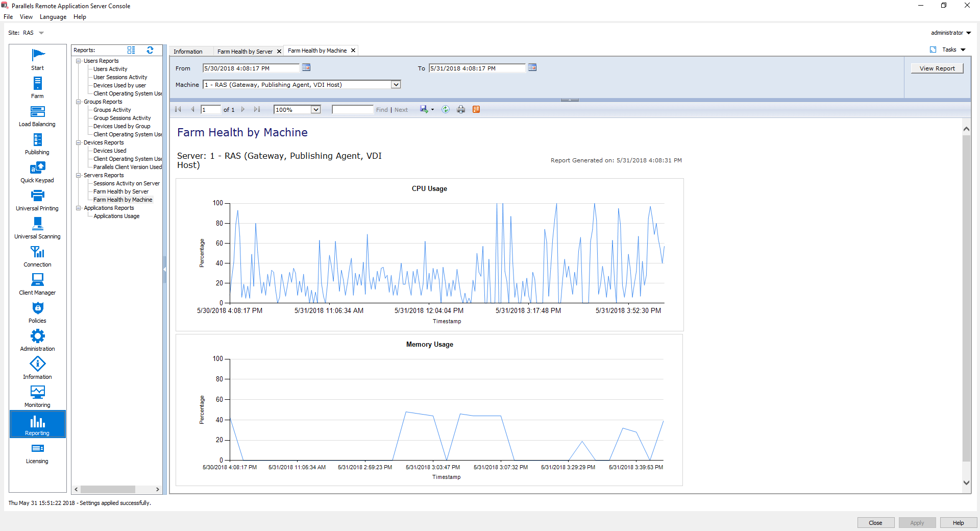Open Universal Printing category
The height and width of the screenshot is (531, 980).
click(37, 200)
